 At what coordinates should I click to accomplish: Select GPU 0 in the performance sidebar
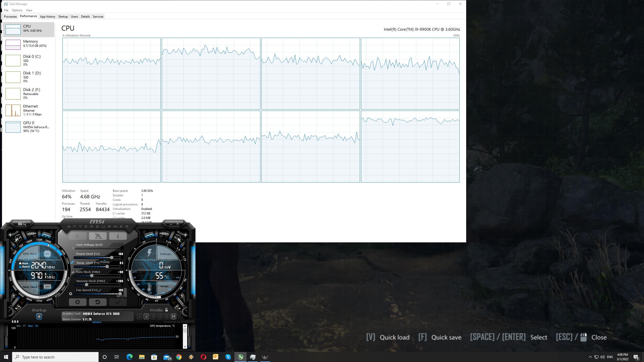pos(28,127)
